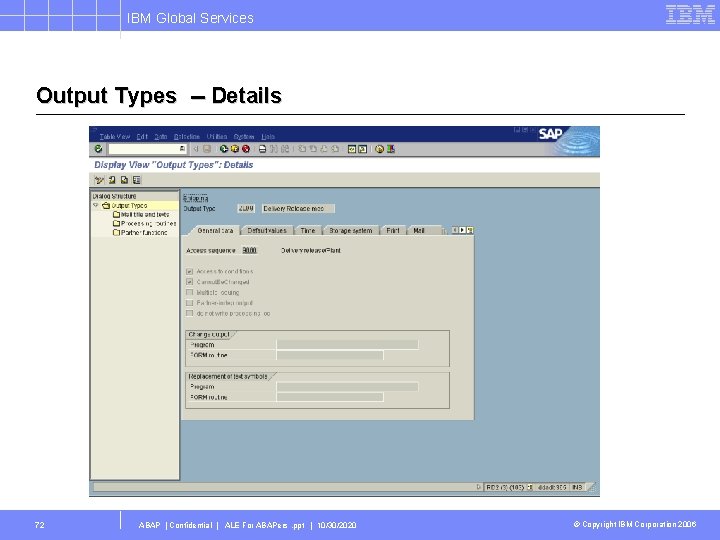Click the Other Entry list icon
The width and height of the screenshot is (720, 540).
point(137,180)
